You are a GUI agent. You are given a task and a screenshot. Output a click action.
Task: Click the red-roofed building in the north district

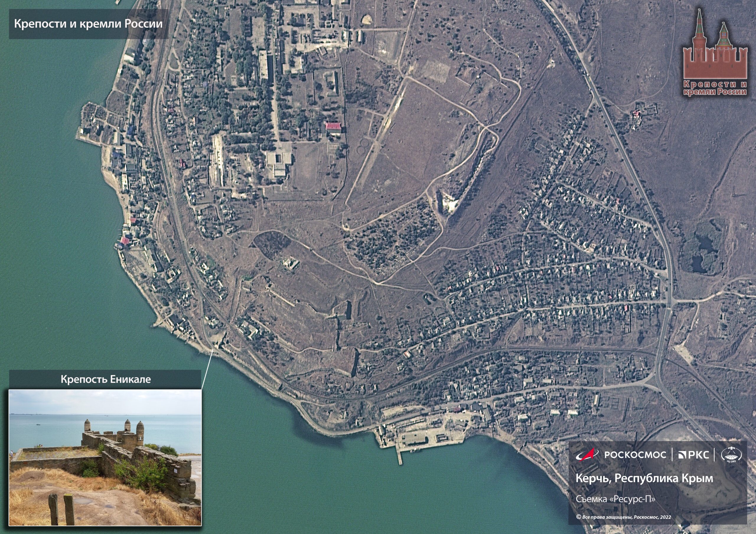pyautogui.click(x=333, y=126)
